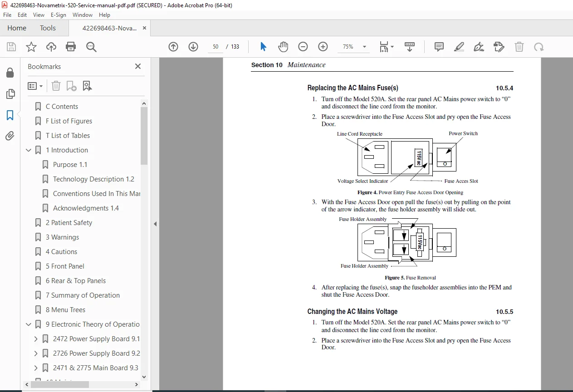
Task: Close the Bookmarks panel
Action: (x=138, y=66)
